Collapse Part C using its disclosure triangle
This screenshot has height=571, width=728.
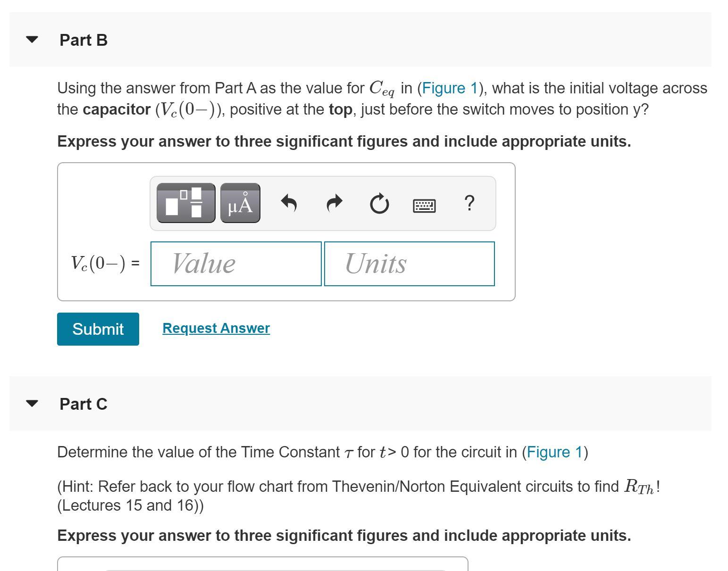(x=31, y=404)
